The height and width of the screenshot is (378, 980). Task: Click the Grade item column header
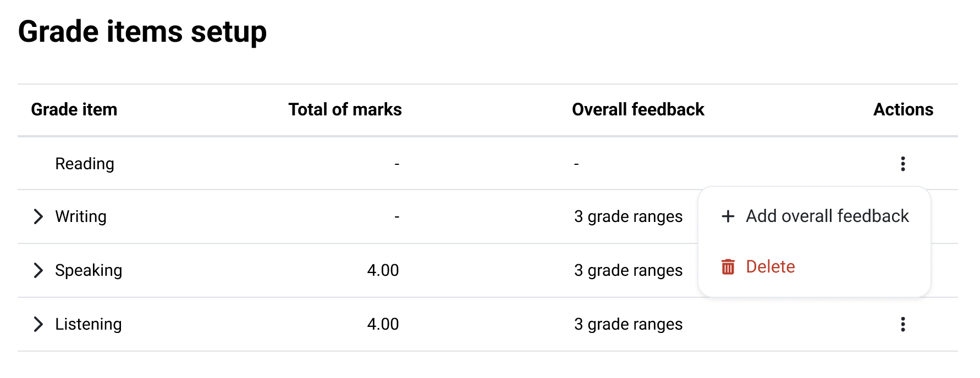coord(74,109)
